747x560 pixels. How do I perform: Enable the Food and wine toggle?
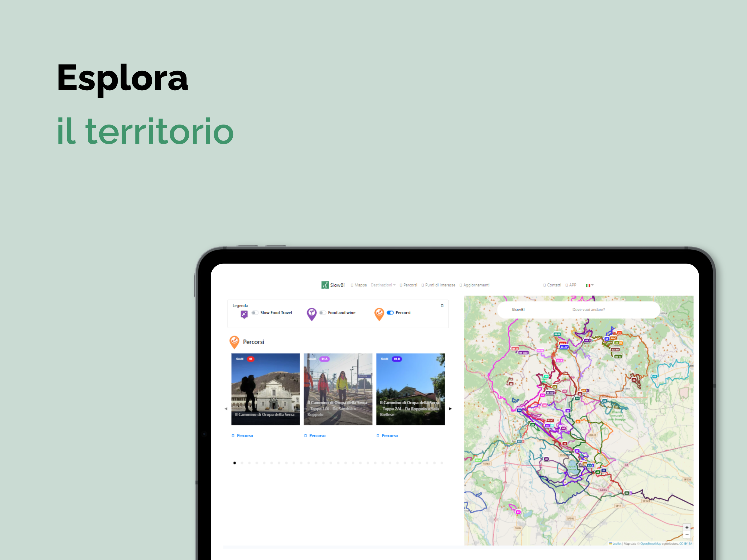[322, 313]
